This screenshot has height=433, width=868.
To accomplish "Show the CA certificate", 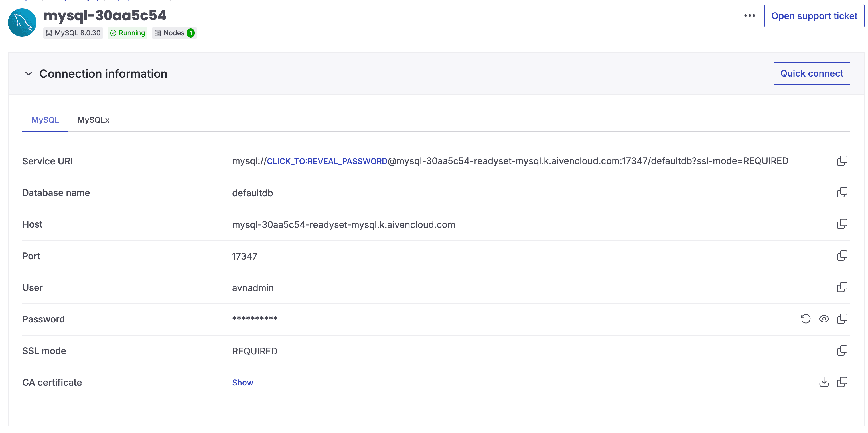I will click(243, 383).
